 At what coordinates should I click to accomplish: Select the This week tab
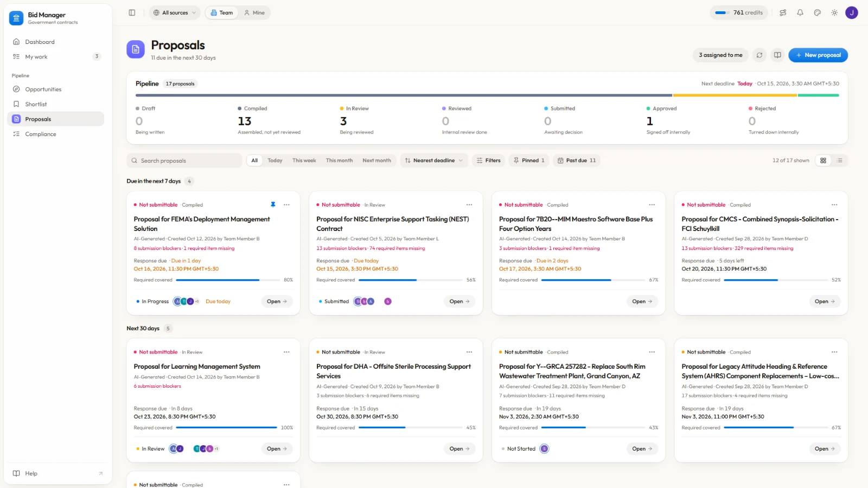[x=304, y=160]
